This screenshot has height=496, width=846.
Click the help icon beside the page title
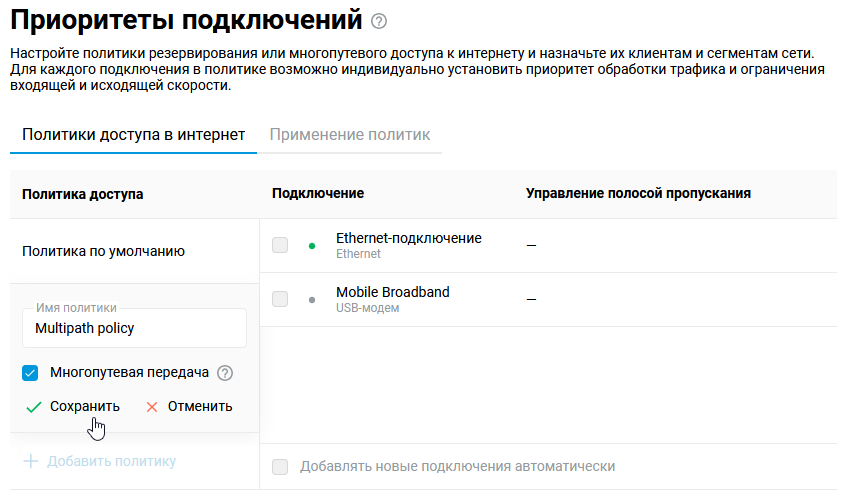pos(378,21)
